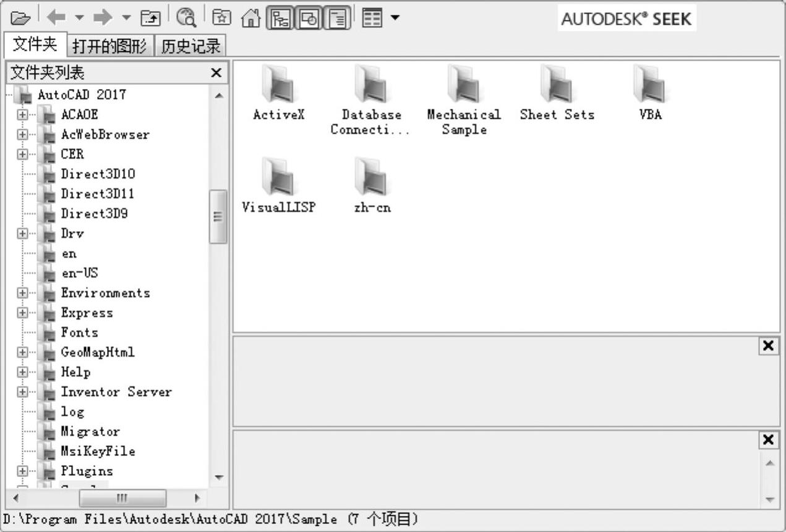
Task: Click the Home icon
Action: pyautogui.click(x=251, y=18)
